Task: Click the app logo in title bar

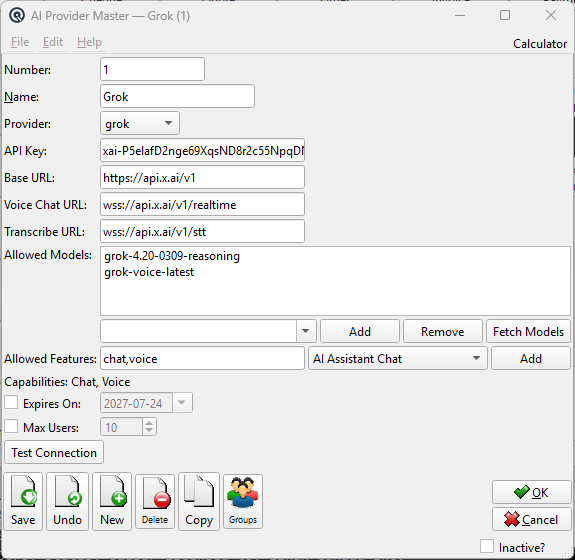Action: point(17,16)
